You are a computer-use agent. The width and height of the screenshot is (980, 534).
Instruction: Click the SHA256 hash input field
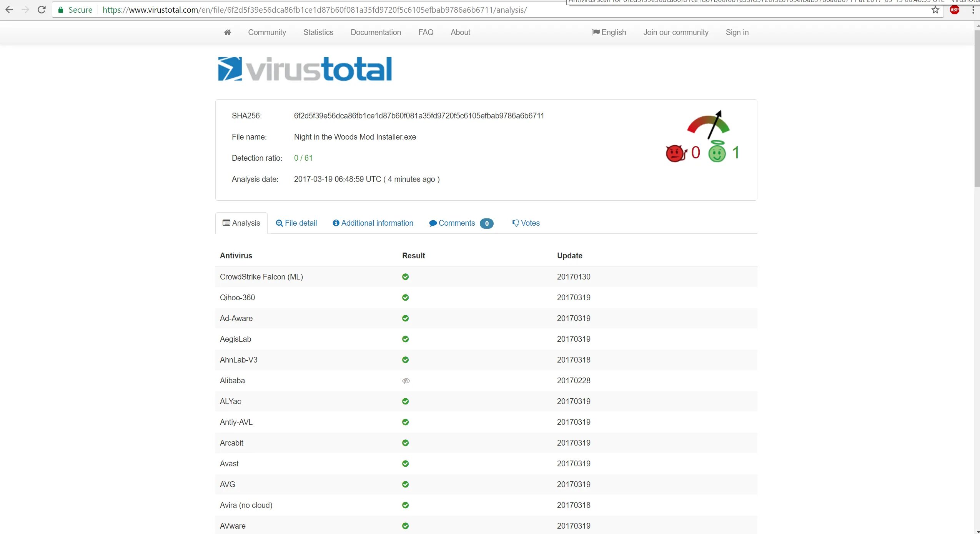(419, 116)
